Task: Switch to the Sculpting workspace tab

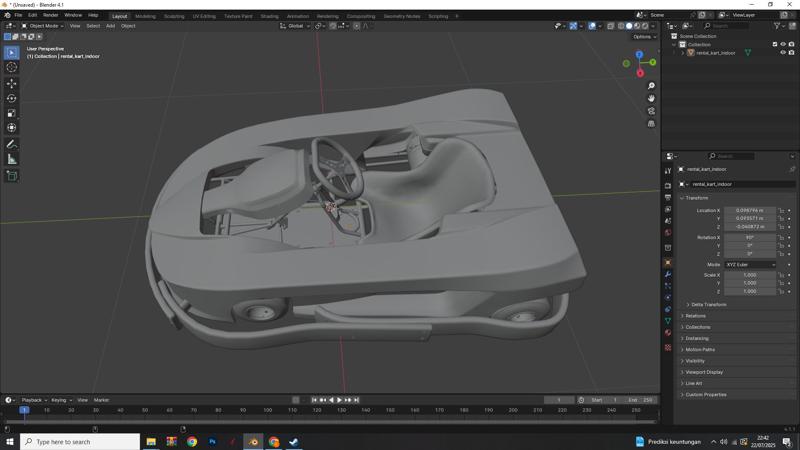Action: point(174,16)
